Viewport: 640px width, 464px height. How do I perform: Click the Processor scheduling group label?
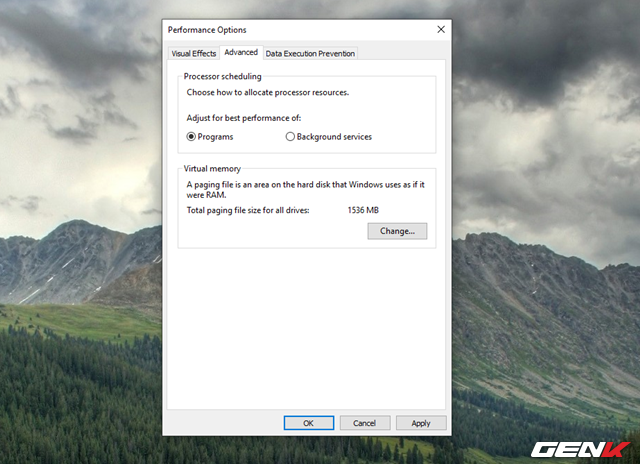coord(222,76)
